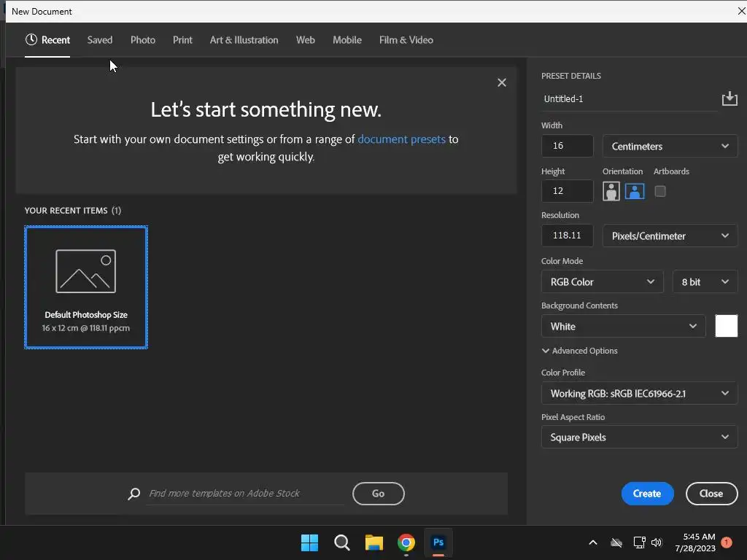
Task: Switch to the Photo tab
Action: (143, 40)
